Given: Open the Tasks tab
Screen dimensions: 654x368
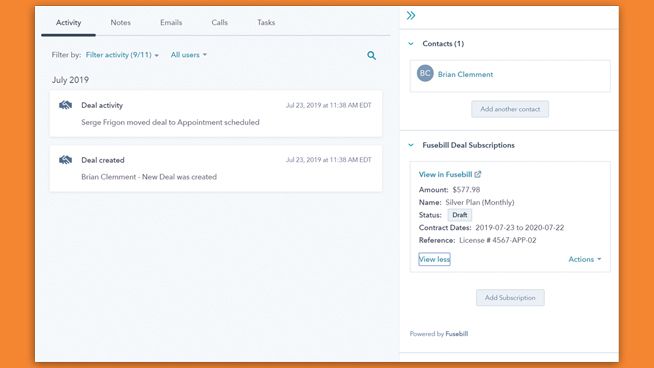Looking at the screenshot, I should tap(266, 23).
